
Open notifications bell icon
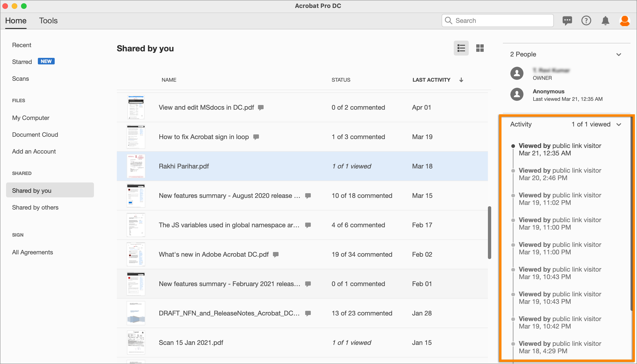point(605,21)
